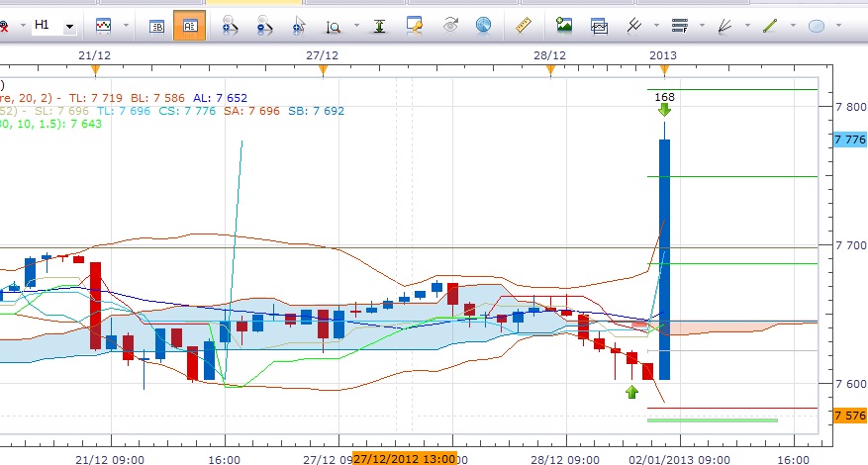The image size is (868, 465).
Task: Select the ruler measurement tool
Action: (525, 26)
